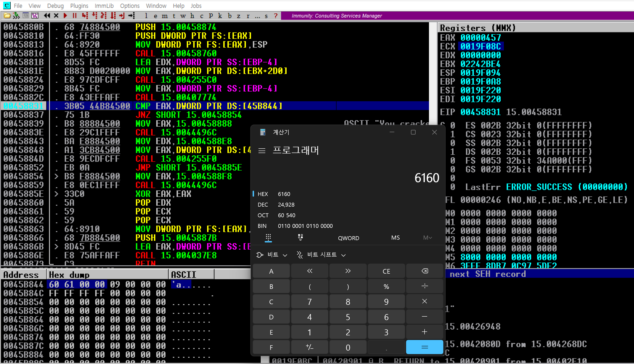Viewport: 634px width, 364px height.
Task: Click the QWORD word-size button
Action: pyautogui.click(x=348, y=238)
